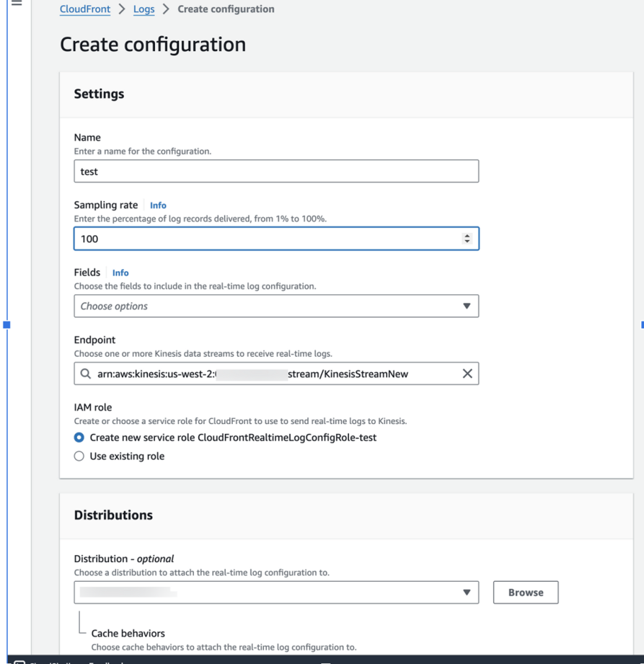
Task: Navigate to CloudFront via the breadcrumb
Action: pyautogui.click(x=84, y=9)
